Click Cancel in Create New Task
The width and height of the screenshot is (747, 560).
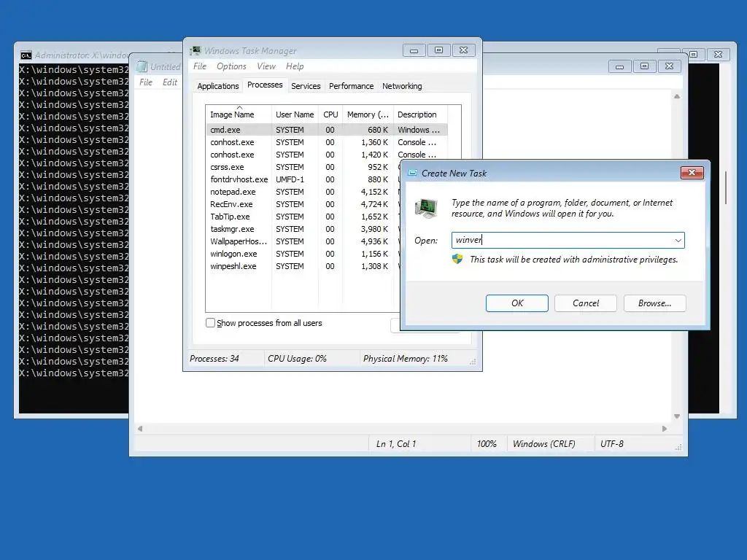coord(586,303)
